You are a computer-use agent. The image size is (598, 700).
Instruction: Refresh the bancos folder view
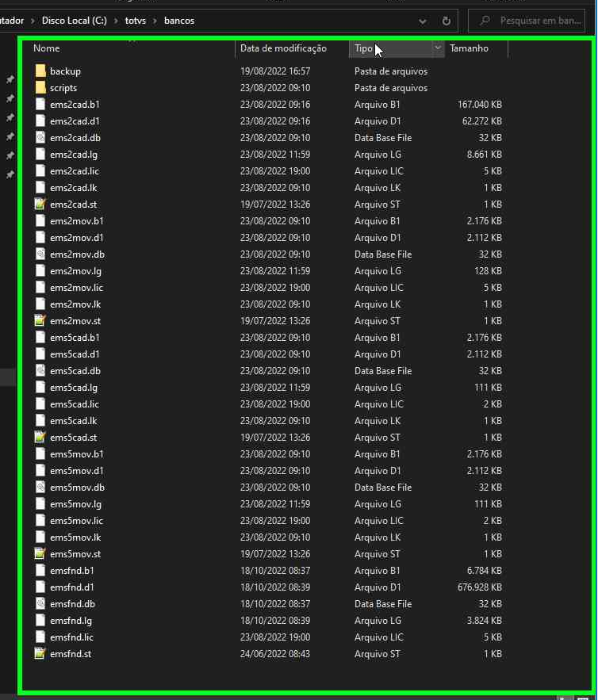[446, 21]
